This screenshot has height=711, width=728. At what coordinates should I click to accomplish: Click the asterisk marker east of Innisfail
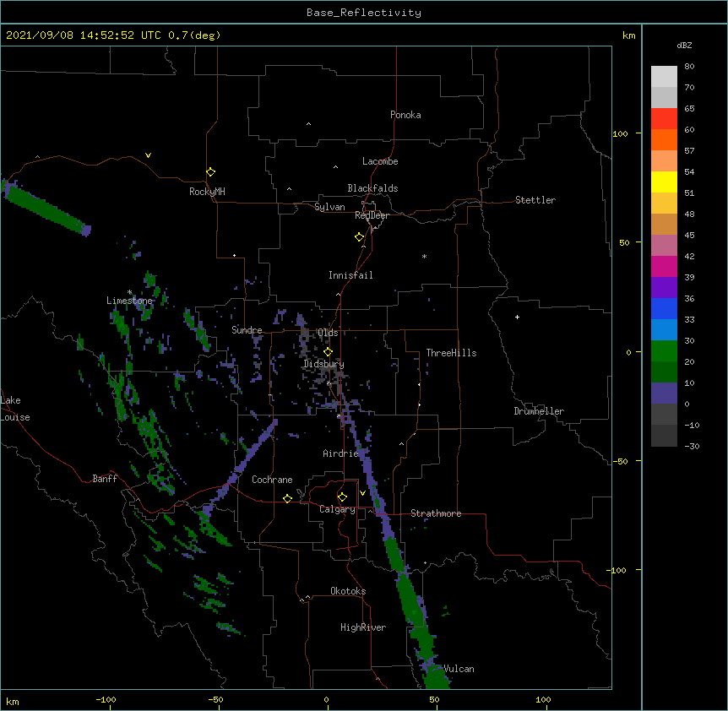[x=424, y=256]
